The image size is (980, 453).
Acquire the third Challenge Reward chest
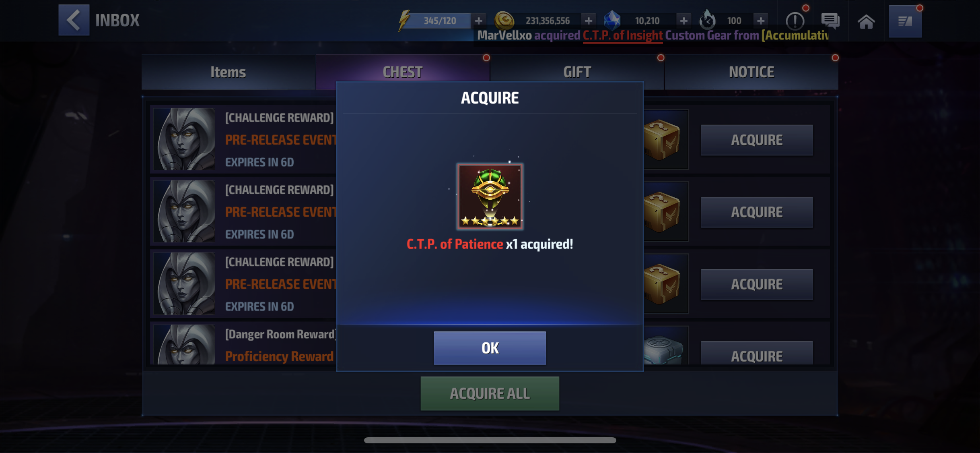pyautogui.click(x=757, y=284)
